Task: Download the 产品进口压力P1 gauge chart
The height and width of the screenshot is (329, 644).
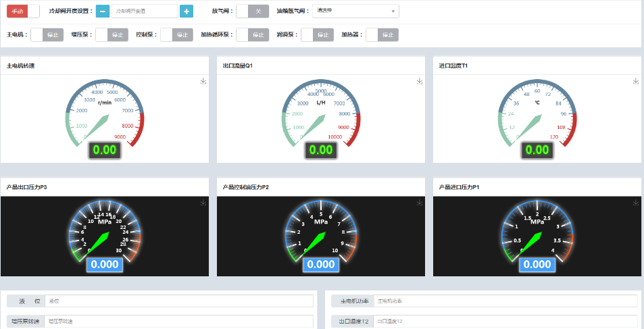Action: pos(635,203)
